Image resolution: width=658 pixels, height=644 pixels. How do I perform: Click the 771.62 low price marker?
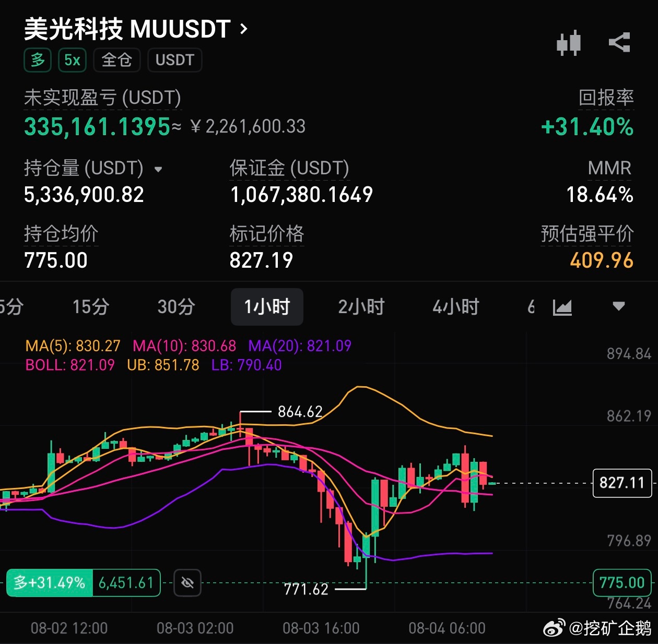[306, 590]
